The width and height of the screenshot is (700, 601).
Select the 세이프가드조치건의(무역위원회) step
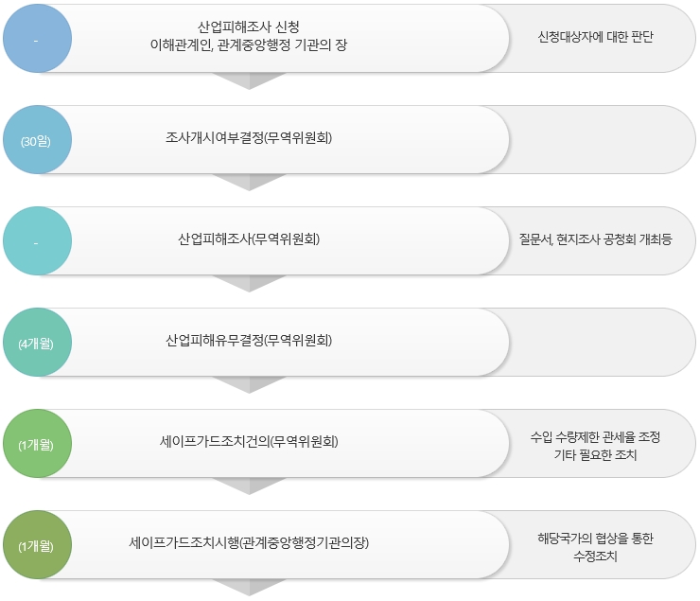tap(249, 442)
